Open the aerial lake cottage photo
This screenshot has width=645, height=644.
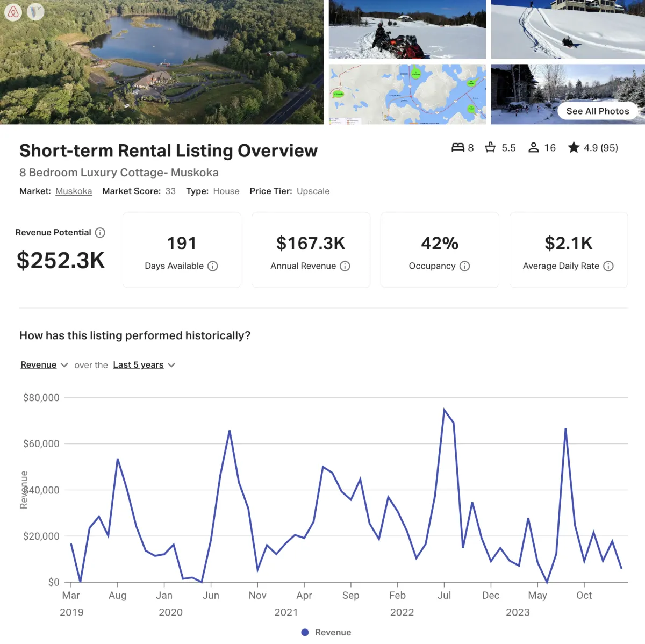point(162,62)
